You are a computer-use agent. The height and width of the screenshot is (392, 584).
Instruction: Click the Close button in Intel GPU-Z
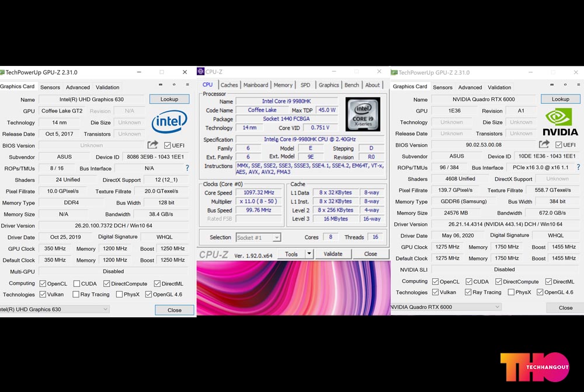[174, 310]
